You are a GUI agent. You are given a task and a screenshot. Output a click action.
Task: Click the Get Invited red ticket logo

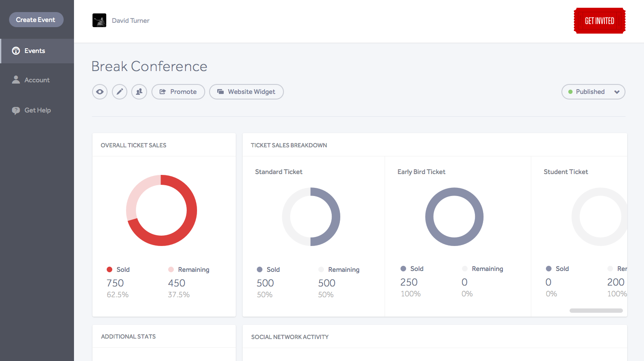click(x=599, y=21)
